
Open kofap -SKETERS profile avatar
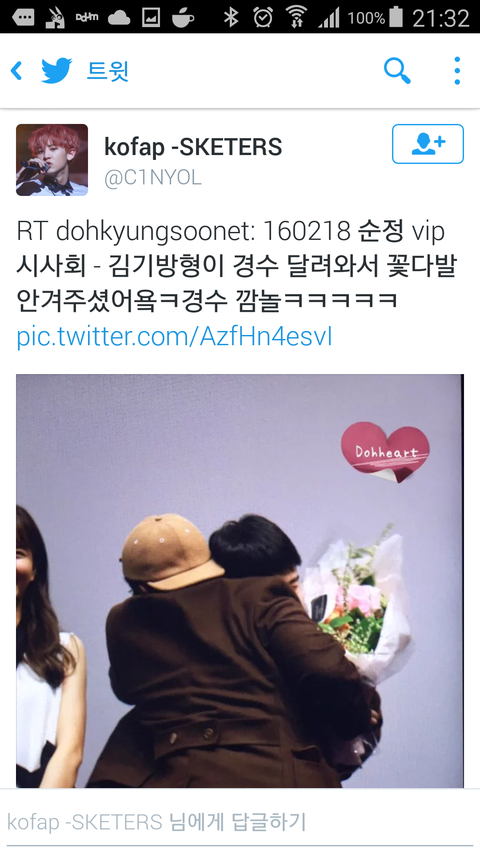(52, 160)
